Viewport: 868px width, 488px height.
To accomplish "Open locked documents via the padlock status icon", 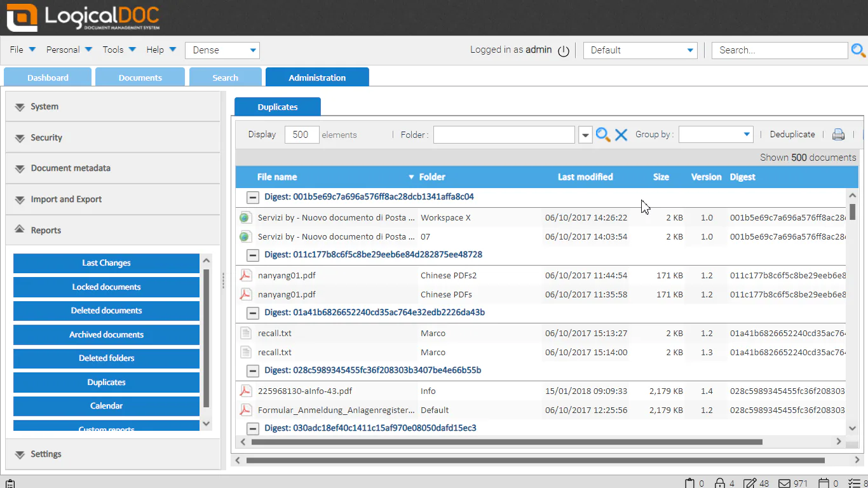I will click(x=719, y=483).
